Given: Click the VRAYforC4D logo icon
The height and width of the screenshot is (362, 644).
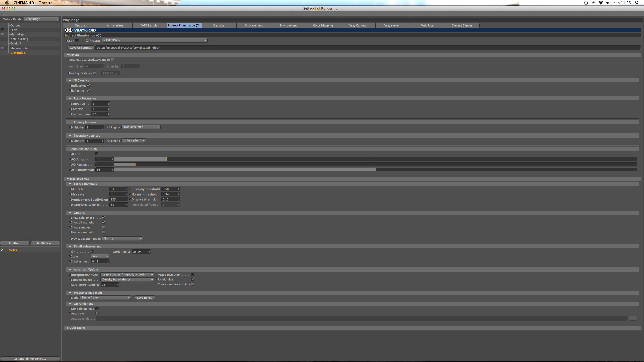Looking at the screenshot, I should point(69,30).
